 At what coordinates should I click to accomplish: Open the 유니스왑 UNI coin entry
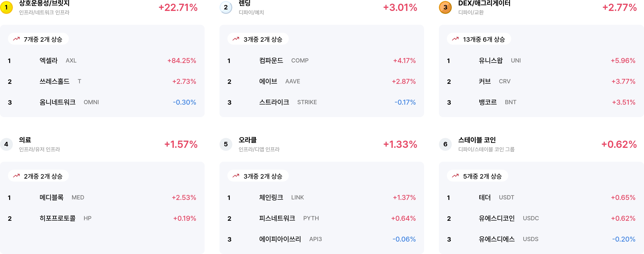click(541, 61)
